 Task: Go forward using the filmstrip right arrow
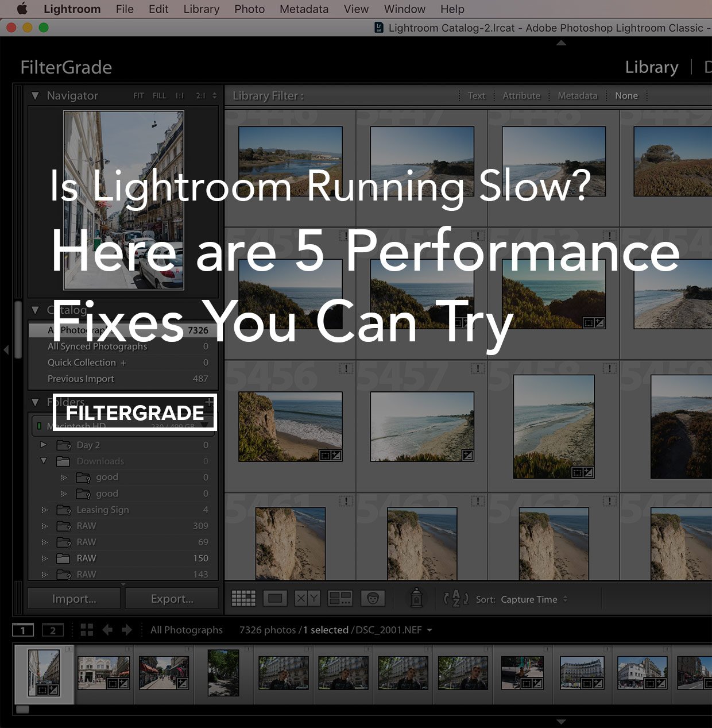[x=127, y=630]
